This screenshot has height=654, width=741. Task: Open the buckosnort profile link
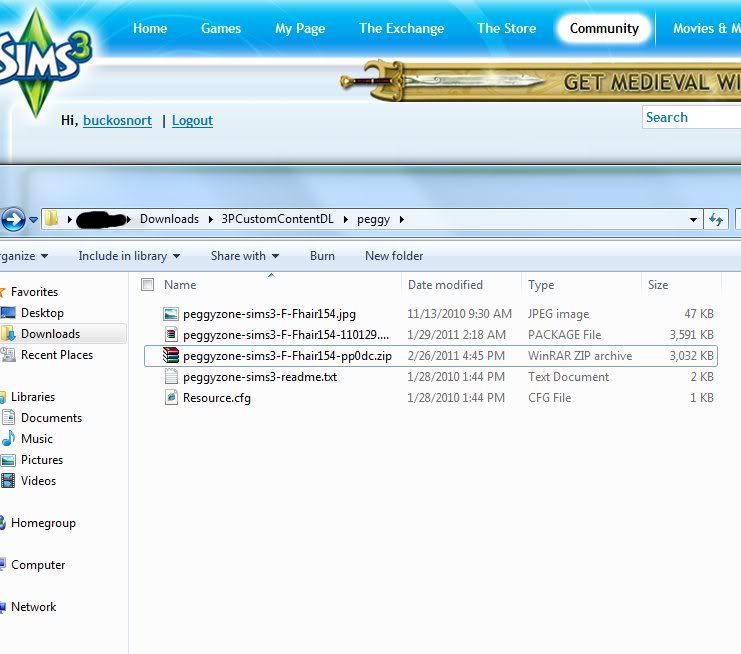pos(117,120)
